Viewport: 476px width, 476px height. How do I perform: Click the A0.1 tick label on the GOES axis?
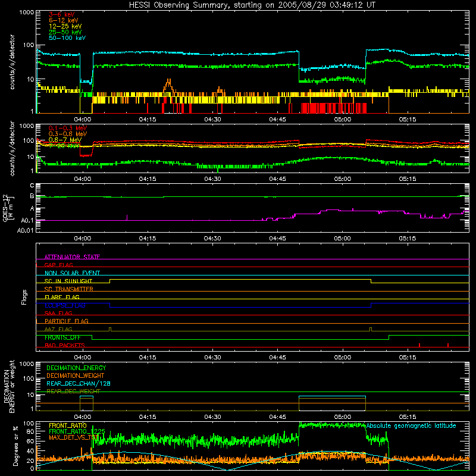click(27, 221)
